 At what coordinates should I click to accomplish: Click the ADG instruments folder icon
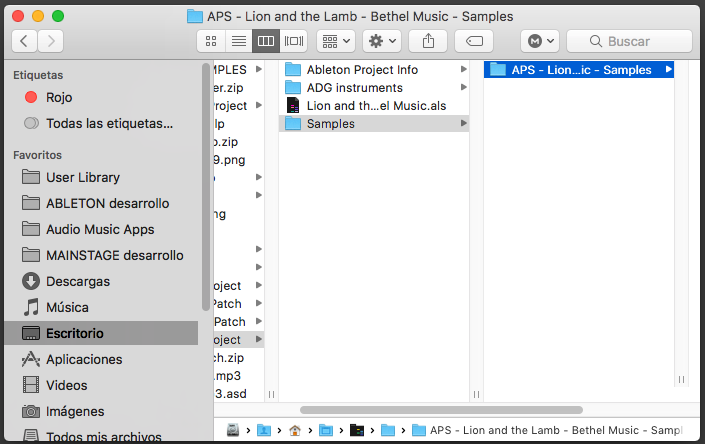pos(293,87)
